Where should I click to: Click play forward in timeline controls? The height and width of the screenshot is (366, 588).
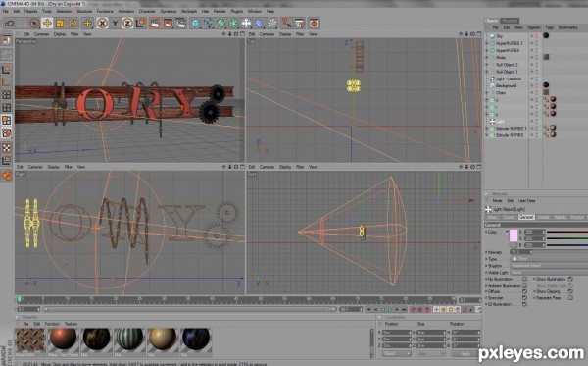coord(390,310)
